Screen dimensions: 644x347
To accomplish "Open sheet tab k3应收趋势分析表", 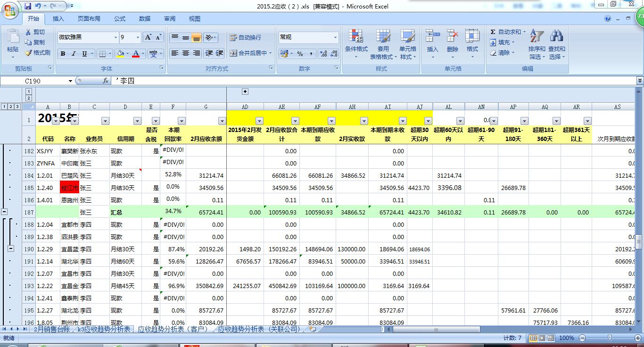I will click(x=104, y=329).
